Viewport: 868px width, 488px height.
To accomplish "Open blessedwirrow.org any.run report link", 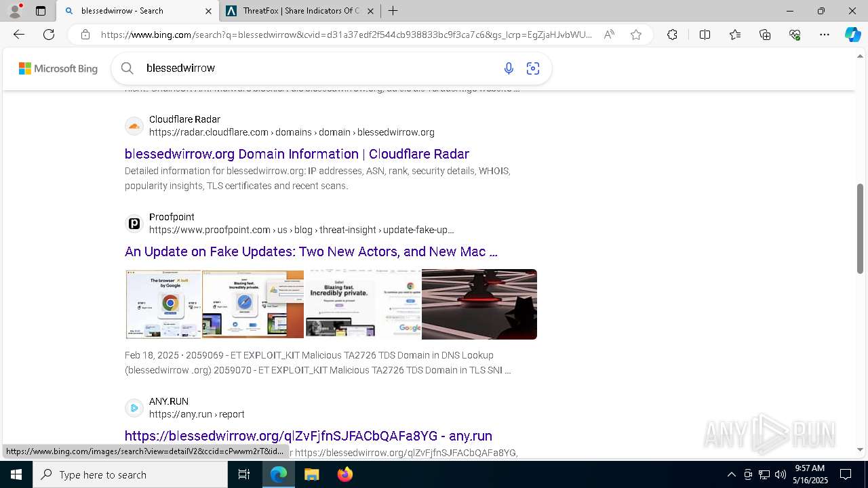I will click(309, 436).
